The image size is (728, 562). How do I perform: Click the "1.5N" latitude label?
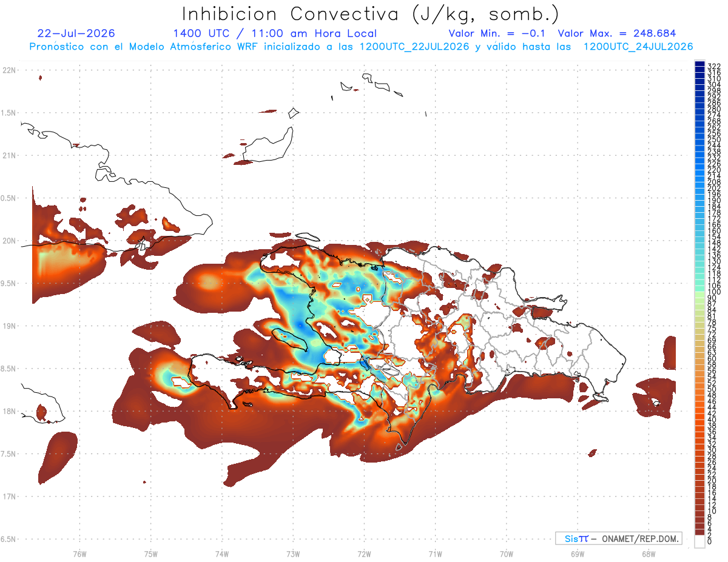(x=9, y=113)
